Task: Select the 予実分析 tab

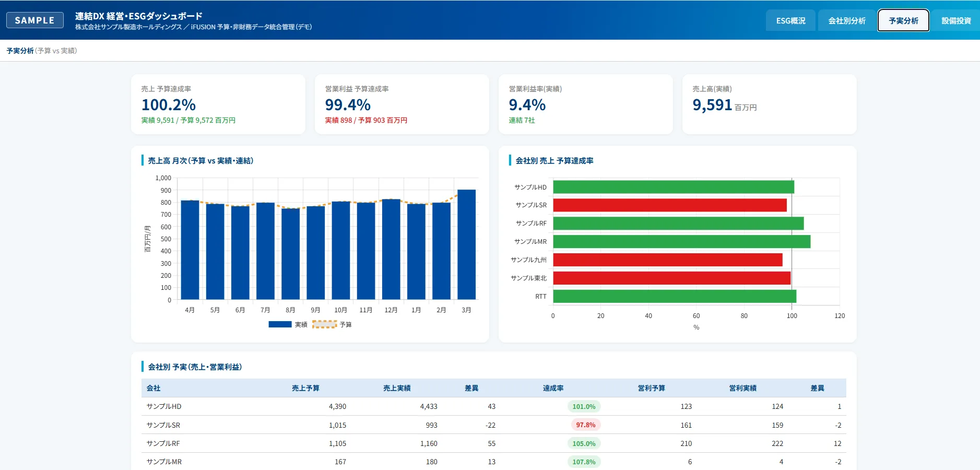Action: click(x=903, y=21)
